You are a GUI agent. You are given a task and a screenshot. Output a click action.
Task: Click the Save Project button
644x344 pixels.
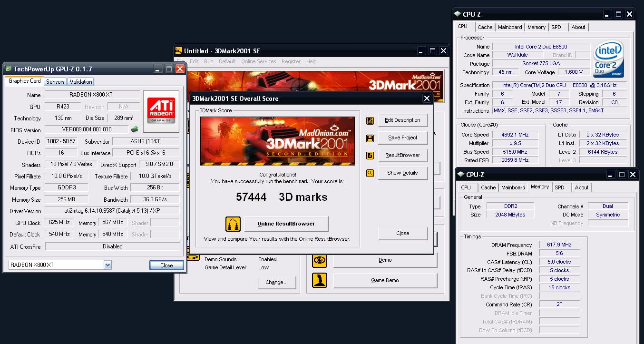click(x=403, y=138)
